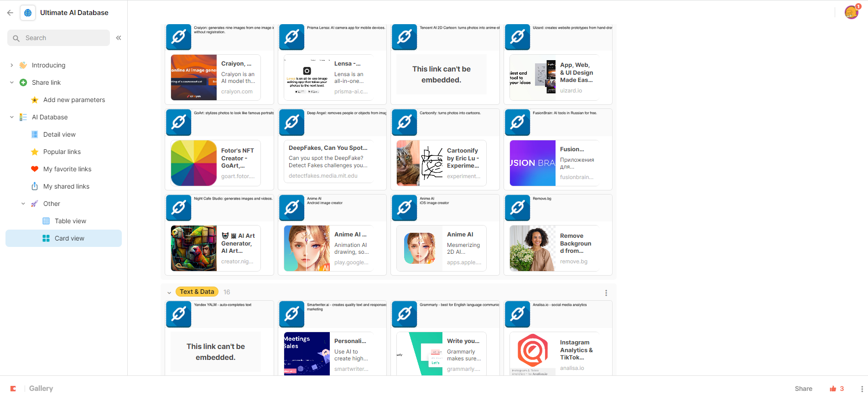Click the Cartoonify cat thumbnail

pos(420,163)
